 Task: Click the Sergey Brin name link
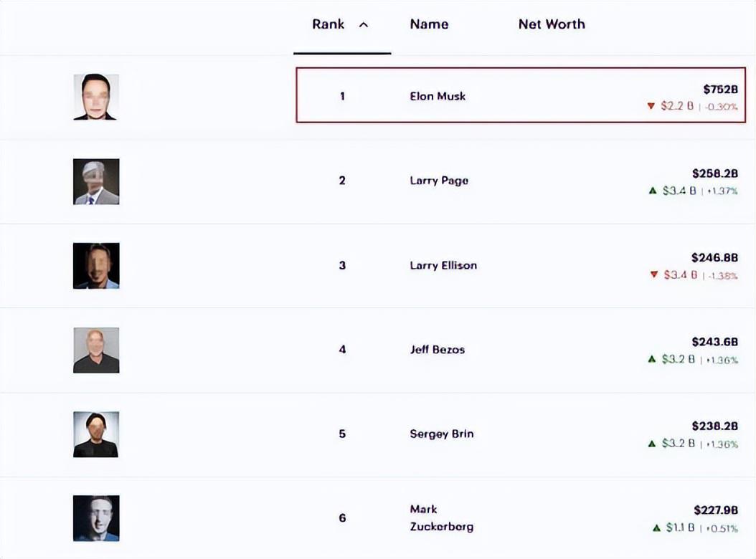(442, 434)
